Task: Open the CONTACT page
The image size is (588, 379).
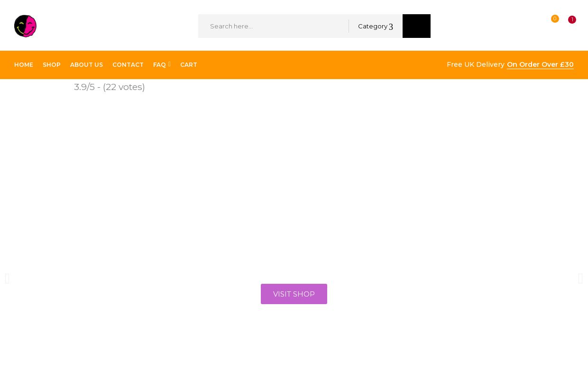Action: [128, 65]
